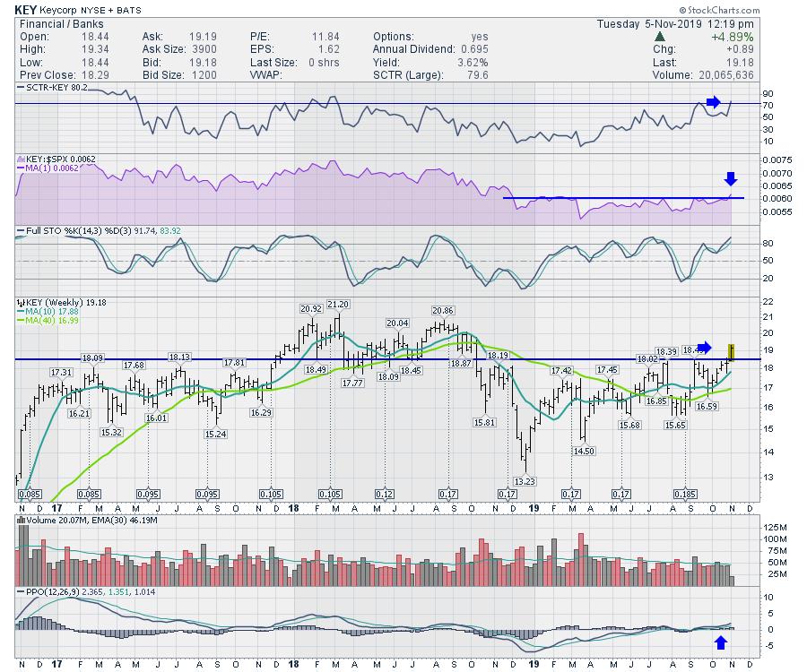This screenshot has height=672, width=807.
Task: Click the area icon beside KEY:$SPX legend
Action: coord(22,159)
